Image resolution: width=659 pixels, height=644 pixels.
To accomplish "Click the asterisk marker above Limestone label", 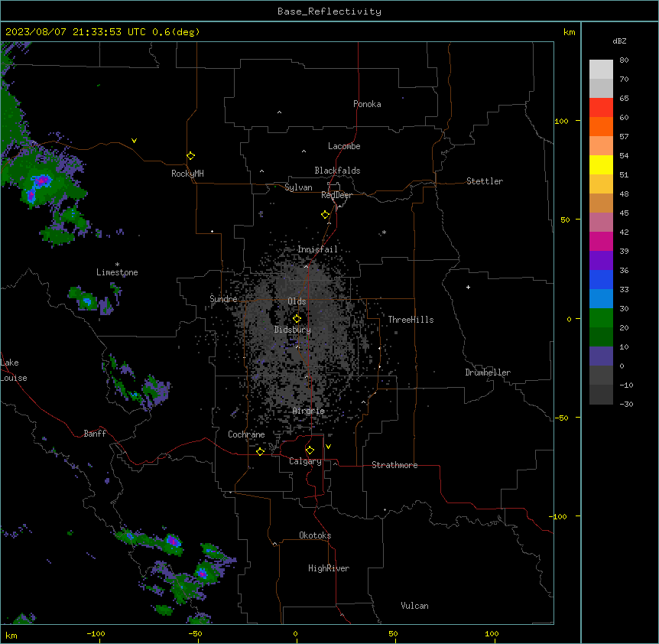I will click(x=117, y=265).
